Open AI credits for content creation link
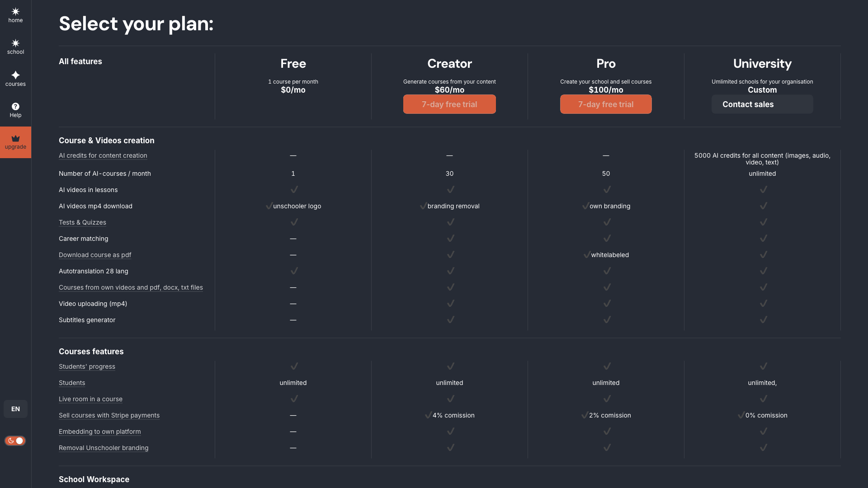This screenshot has width=868, height=488. [103, 155]
